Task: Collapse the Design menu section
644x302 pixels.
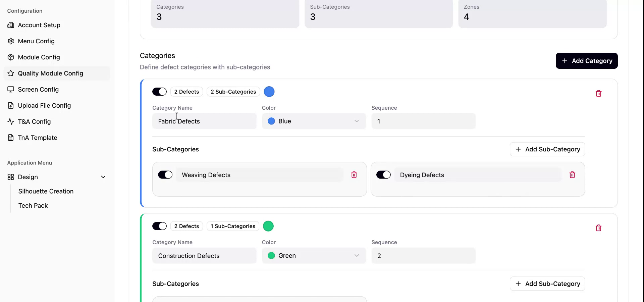Action: (x=103, y=177)
